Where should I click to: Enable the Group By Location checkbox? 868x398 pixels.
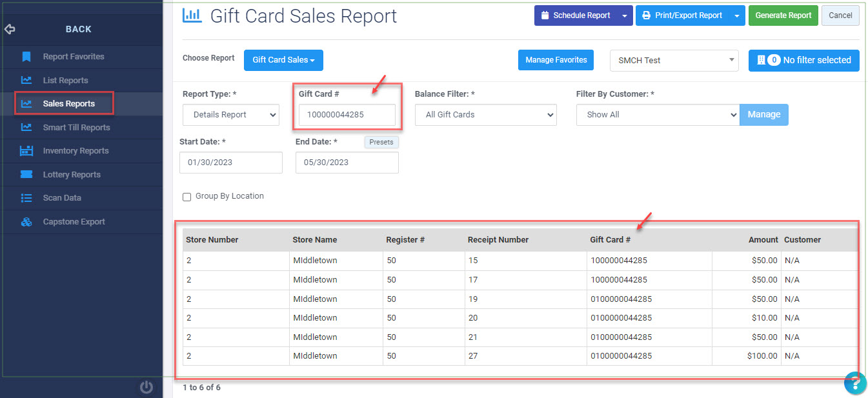[187, 197]
